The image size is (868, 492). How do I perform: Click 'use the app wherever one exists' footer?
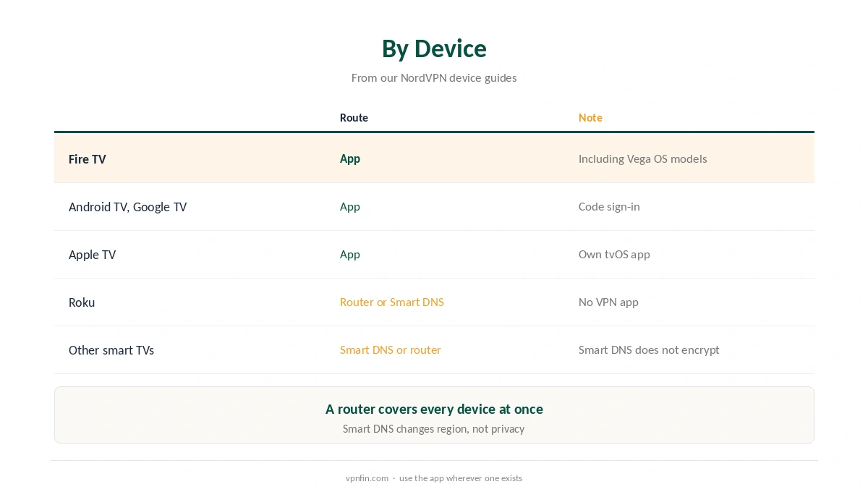click(461, 478)
